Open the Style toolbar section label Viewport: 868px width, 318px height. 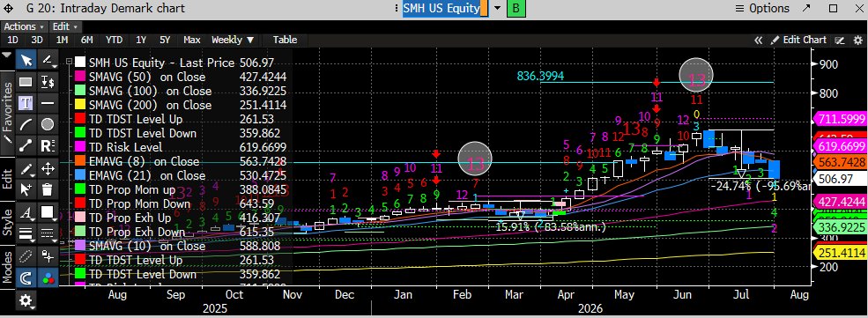(x=8, y=224)
